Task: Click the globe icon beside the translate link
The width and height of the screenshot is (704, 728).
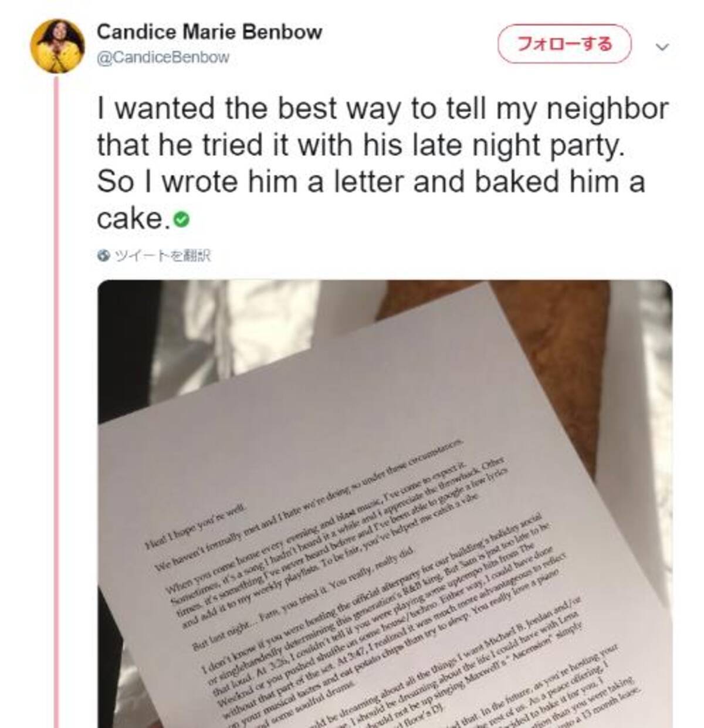Action: point(104,256)
